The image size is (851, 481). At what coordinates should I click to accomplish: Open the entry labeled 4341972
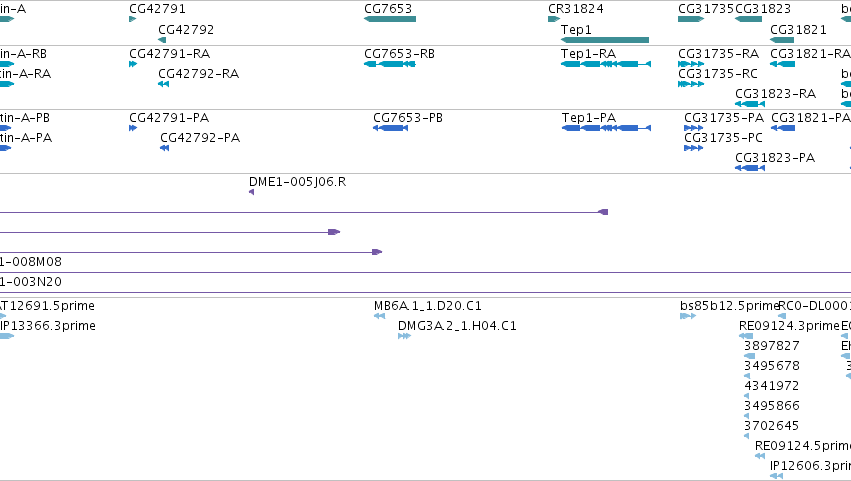tap(772, 387)
